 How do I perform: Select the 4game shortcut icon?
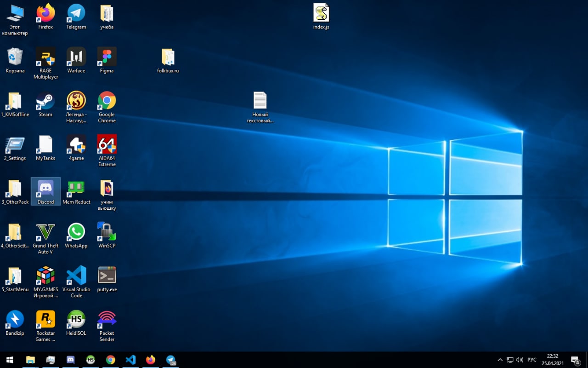coord(76,148)
